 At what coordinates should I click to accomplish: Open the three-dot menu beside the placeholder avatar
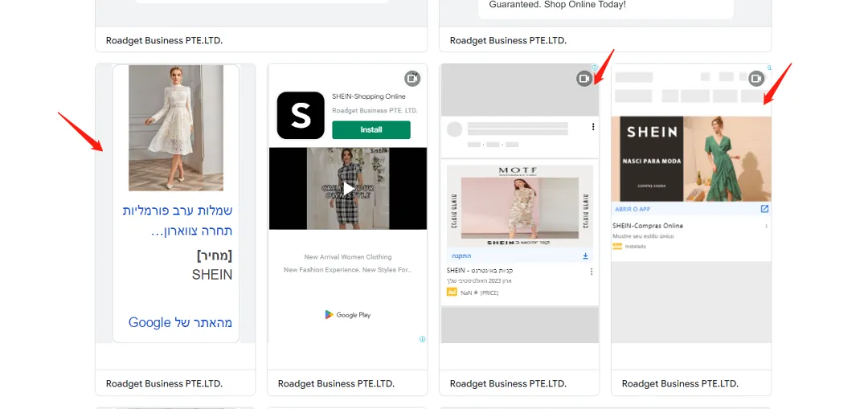(x=593, y=127)
